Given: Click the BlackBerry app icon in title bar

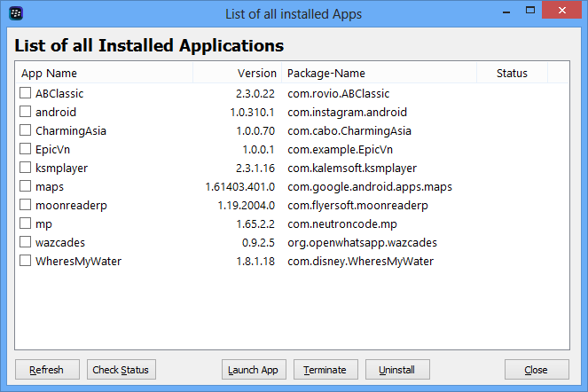Looking at the screenshot, I should [x=16, y=13].
